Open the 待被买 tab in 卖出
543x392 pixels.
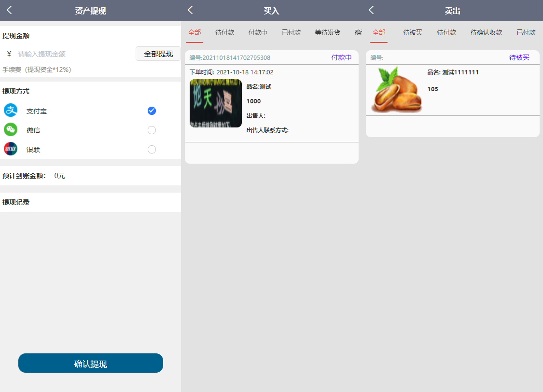413,33
